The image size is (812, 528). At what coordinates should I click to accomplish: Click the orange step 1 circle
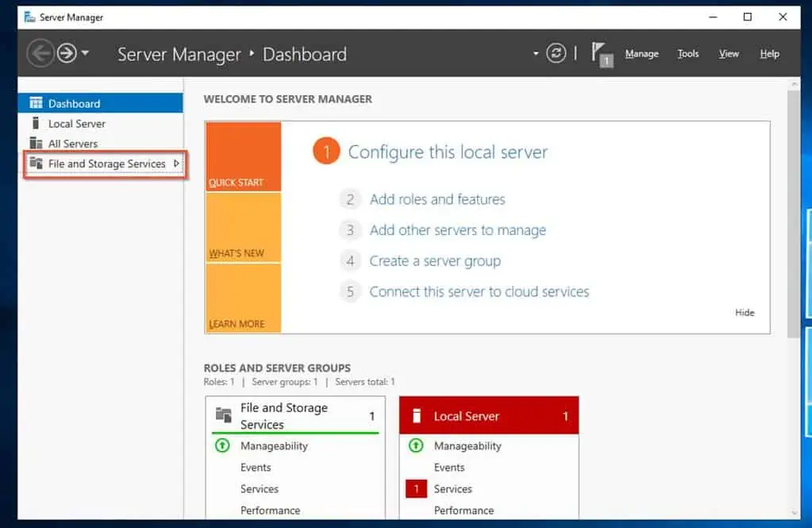pyautogui.click(x=326, y=152)
